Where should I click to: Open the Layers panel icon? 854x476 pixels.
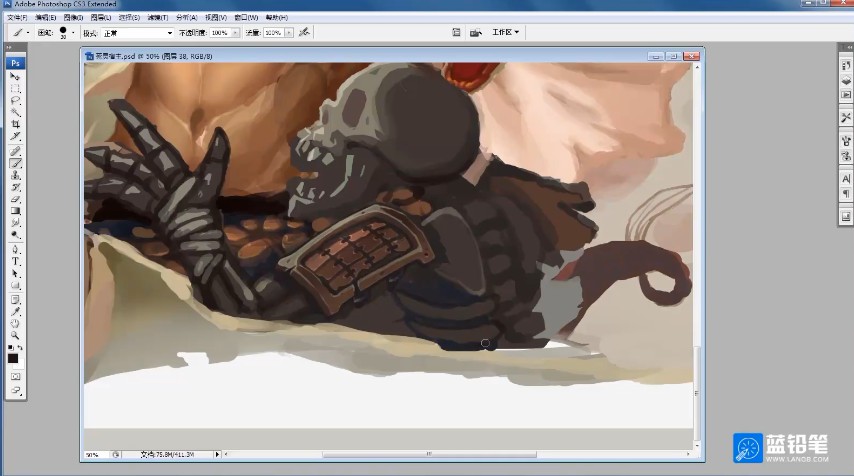click(x=846, y=80)
